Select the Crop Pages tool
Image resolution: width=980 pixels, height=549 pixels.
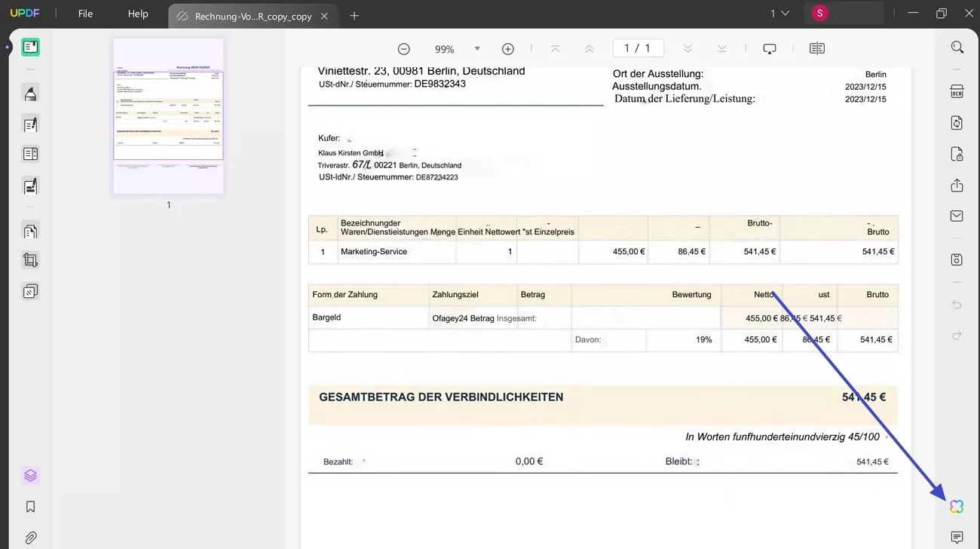30,259
